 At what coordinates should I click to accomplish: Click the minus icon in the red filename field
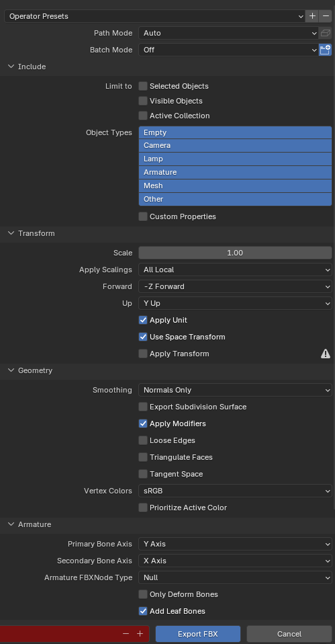coord(126,634)
